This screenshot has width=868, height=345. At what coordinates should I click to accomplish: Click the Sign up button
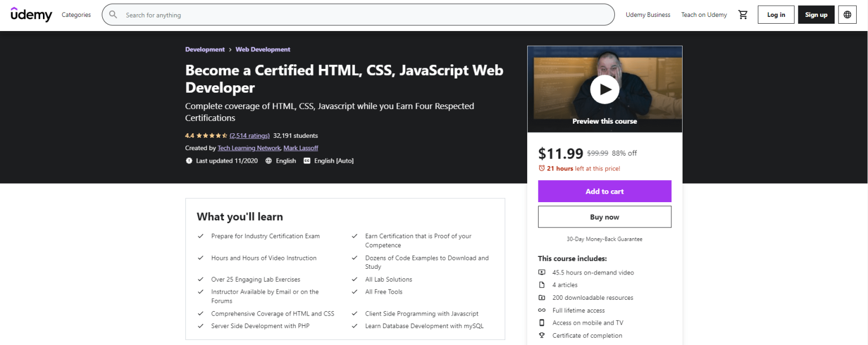pos(815,14)
